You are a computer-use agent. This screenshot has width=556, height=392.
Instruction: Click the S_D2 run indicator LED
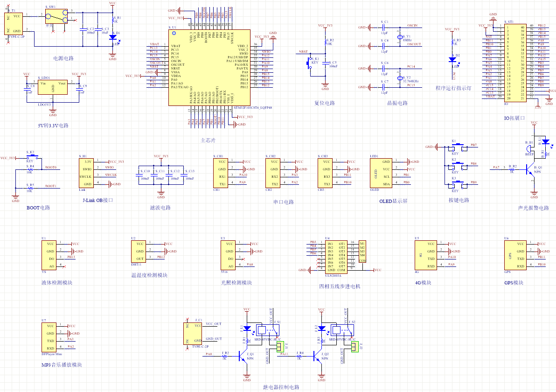(x=452, y=60)
